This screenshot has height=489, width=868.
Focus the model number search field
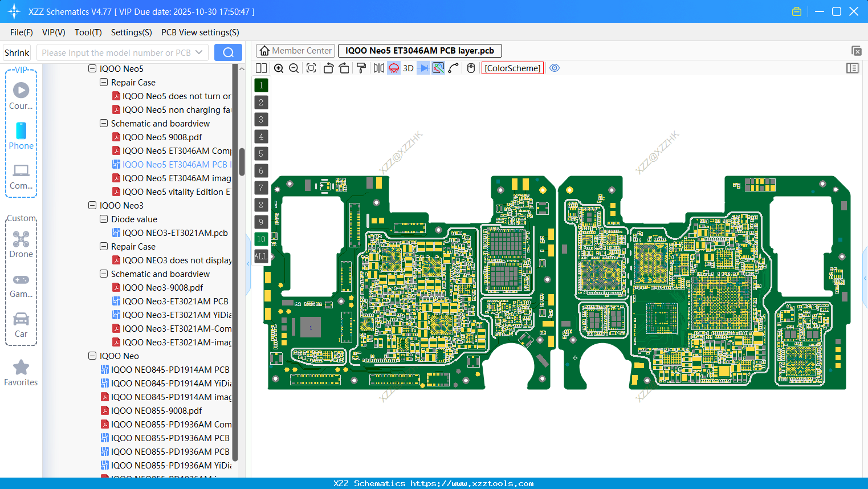116,53
